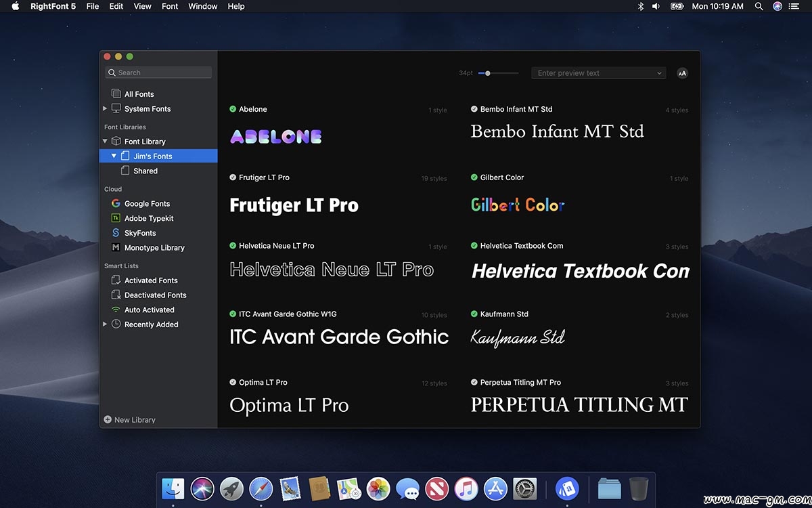812x508 pixels.
Task: Open Monotype Library icon
Action: pyautogui.click(x=116, y=248)
